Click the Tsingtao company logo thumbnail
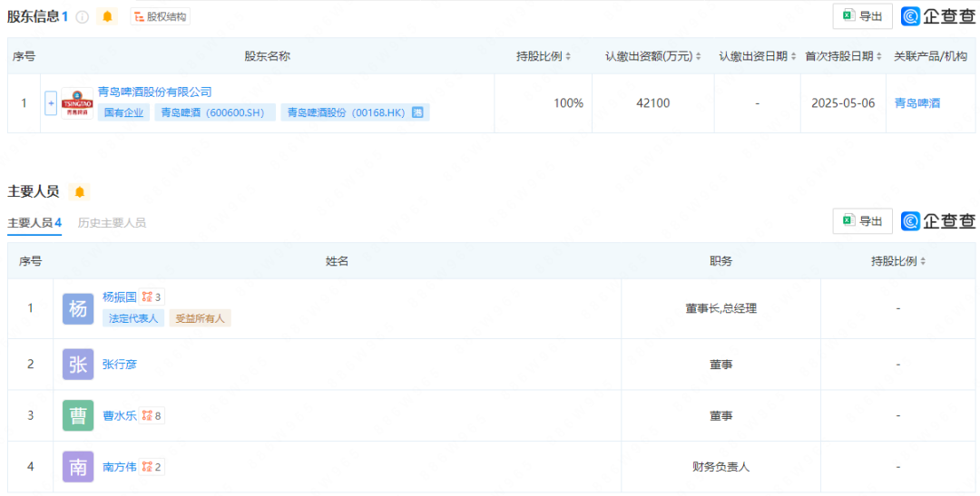The width and height of the screenshot is (980, 496). click(x=77, y=103)
